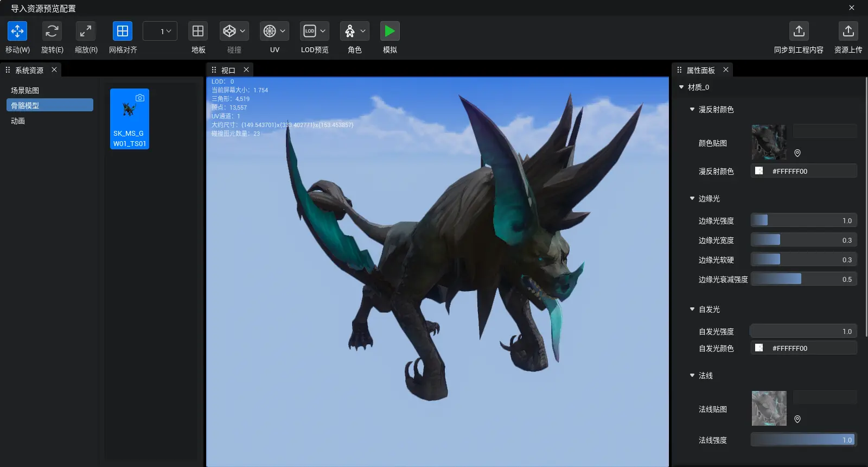Click the properties panel scrollbar
868x467 pixels.
click(866, 206)
